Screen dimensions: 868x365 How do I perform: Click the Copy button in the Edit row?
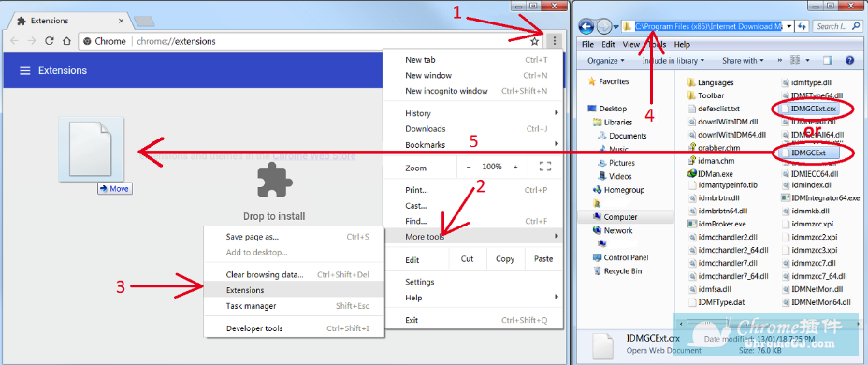coord(505,258)
